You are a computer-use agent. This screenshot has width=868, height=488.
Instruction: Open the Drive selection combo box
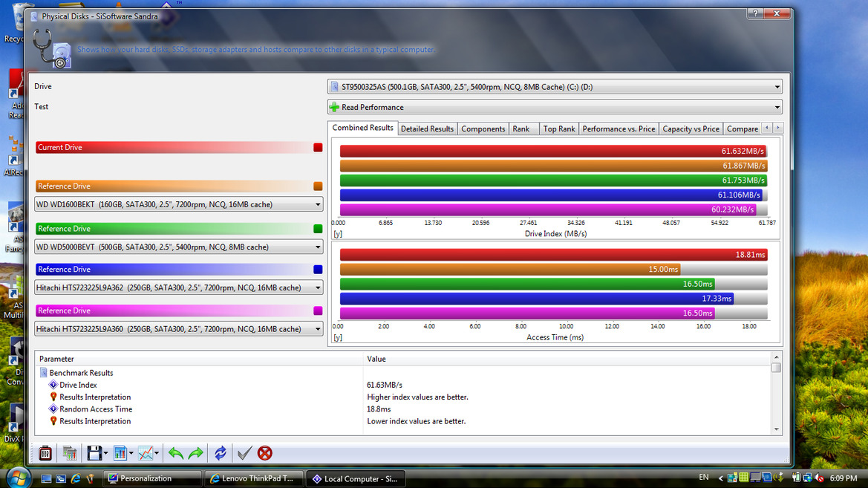coord(555,86)
